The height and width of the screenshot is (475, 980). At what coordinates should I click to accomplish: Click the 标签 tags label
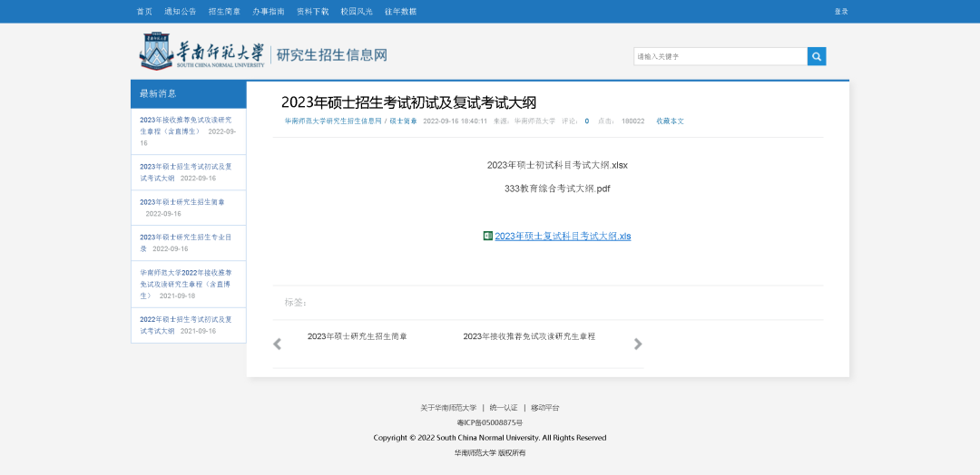(296, 303)
